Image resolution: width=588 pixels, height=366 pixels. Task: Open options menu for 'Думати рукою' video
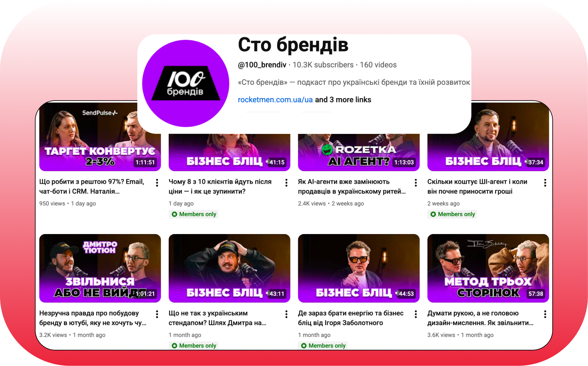[545, 314]
